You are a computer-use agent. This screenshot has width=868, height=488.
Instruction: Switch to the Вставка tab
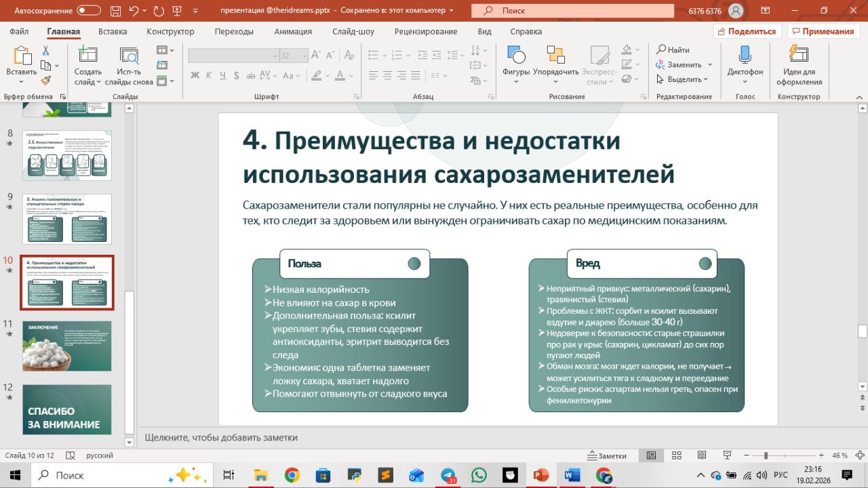tap(113, 32)
